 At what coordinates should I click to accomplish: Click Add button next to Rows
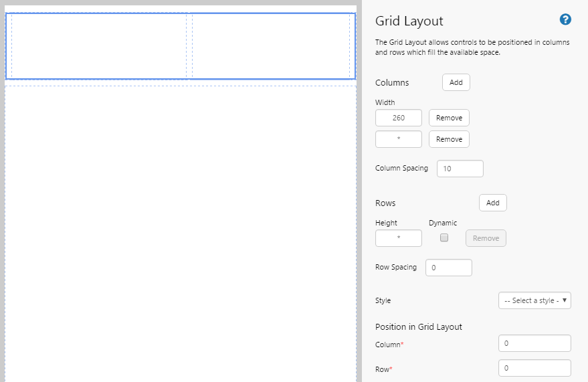(492, 203)
